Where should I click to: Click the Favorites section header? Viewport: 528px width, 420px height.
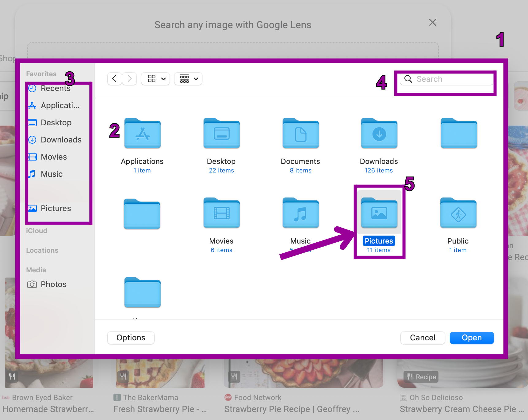[41, 74]
